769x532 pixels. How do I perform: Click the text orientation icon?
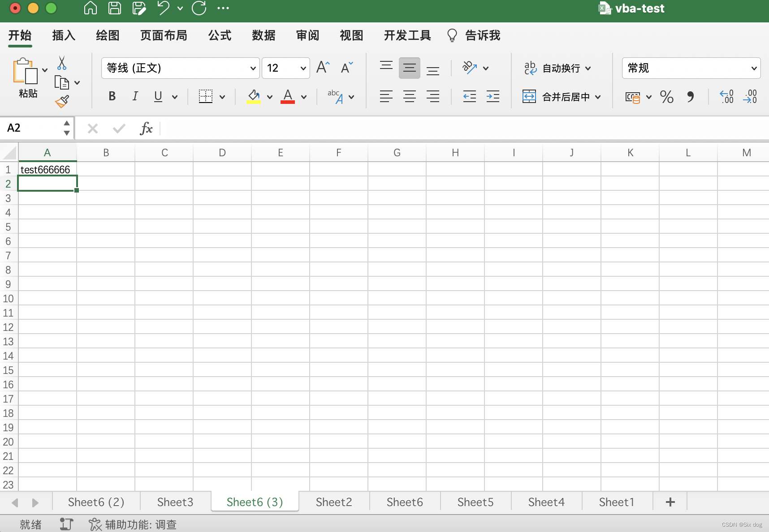(x=470, y=68)
